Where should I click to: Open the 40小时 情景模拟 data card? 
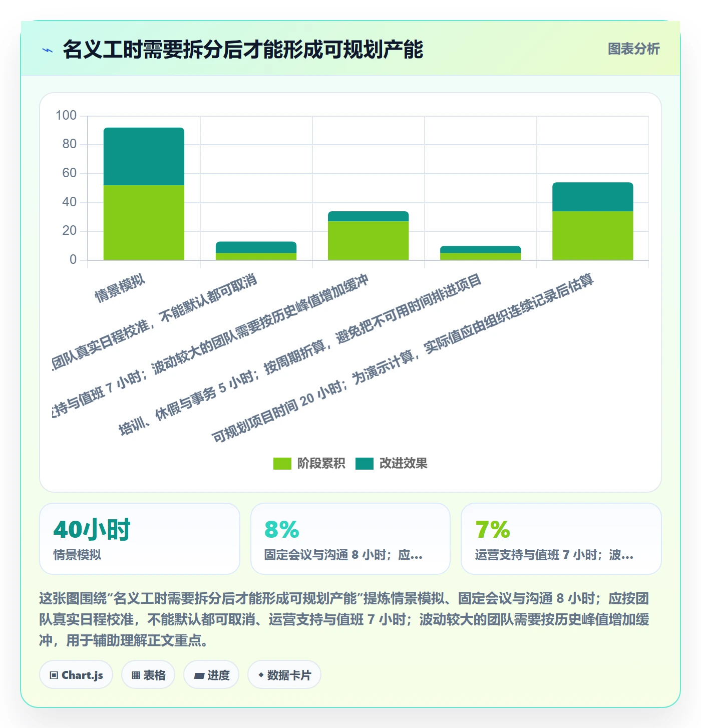click(140, 539)
